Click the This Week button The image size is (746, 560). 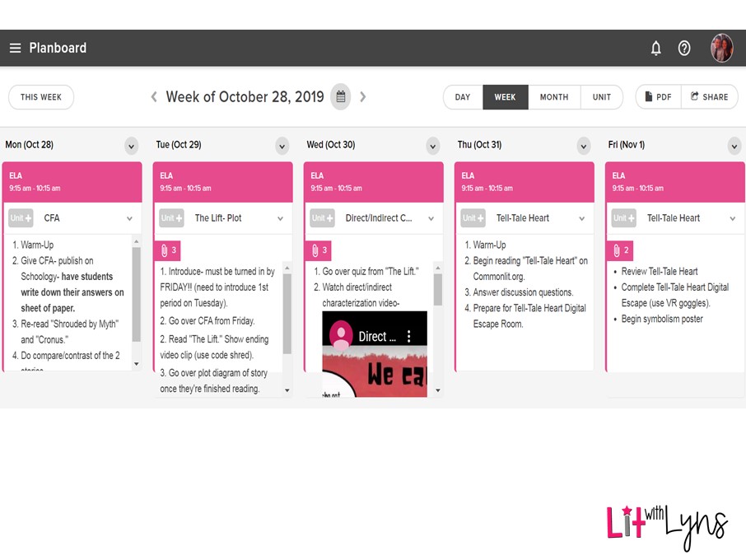coord(41,97)
